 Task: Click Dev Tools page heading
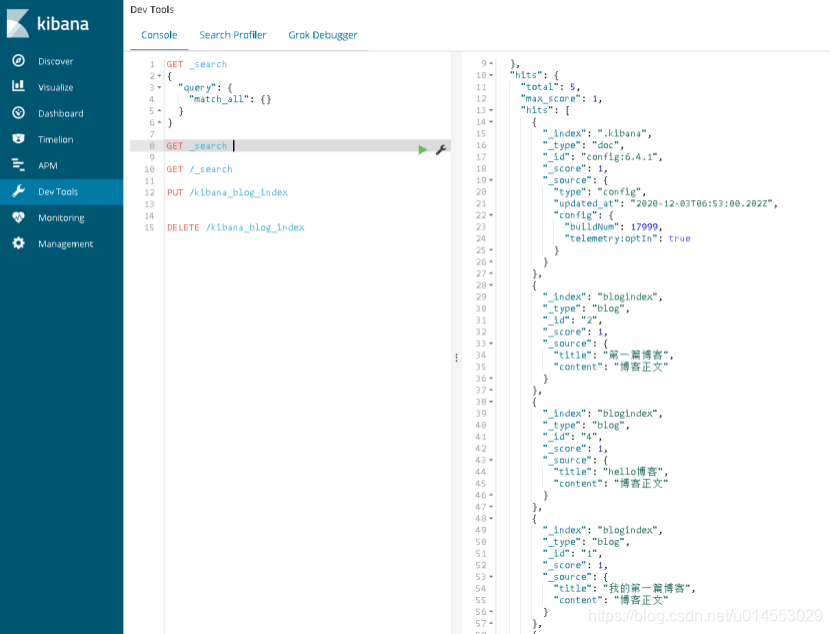pyautogui.click(x=152, y=10)
